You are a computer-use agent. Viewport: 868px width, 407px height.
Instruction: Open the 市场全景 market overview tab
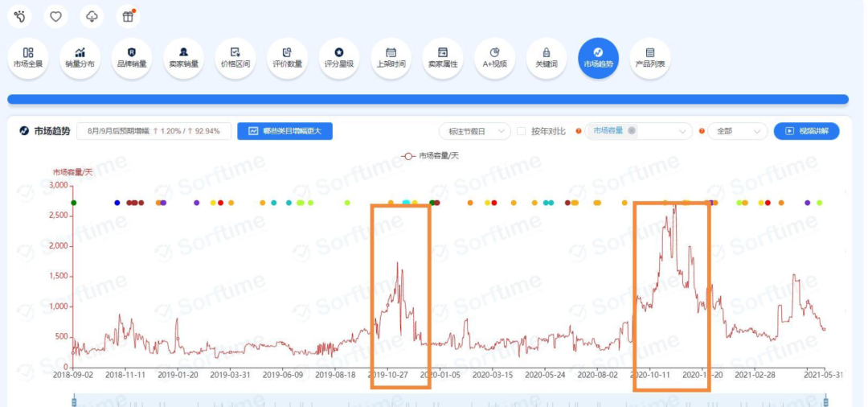[x=28, y=58]
